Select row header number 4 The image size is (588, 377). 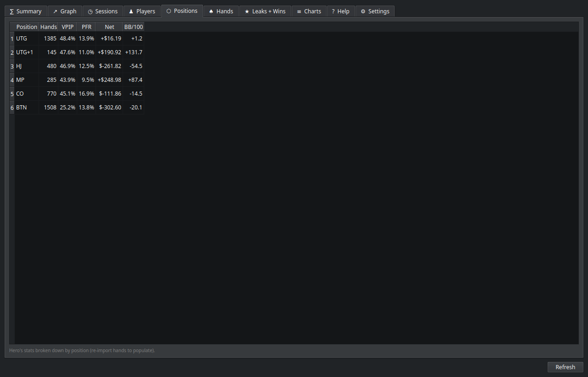click(x=12, y=80)
